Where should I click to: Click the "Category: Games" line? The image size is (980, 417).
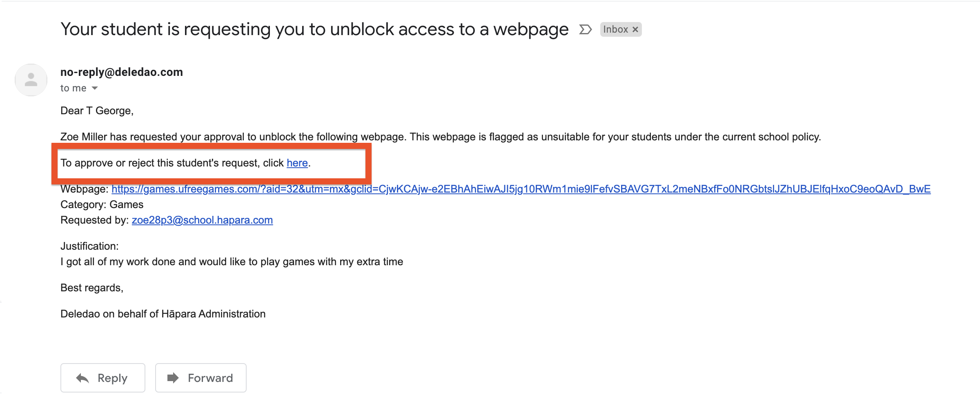click(102, 204)
